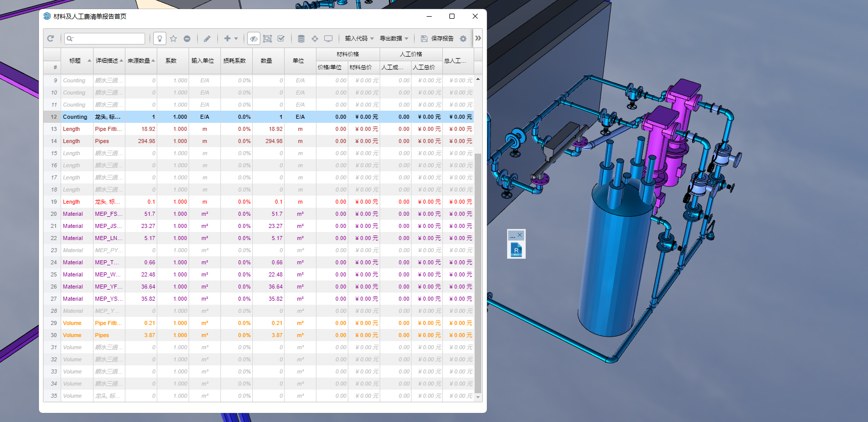
Task: Toggle the checkmark selection box icon
Action: (x=281, y=38)
